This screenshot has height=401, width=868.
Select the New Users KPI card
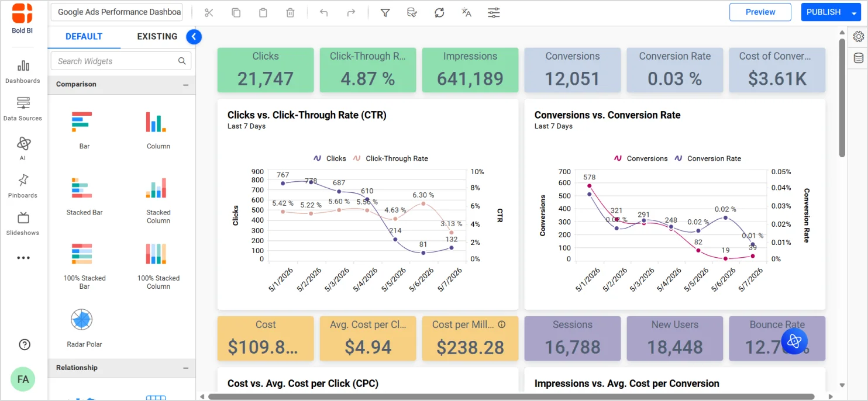click(x=675, y=338)
